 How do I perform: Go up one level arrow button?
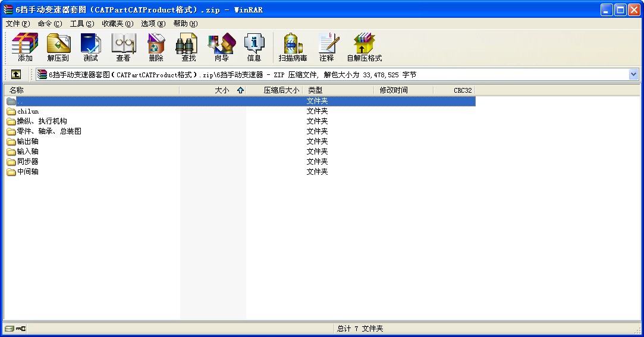pos(16,74)
